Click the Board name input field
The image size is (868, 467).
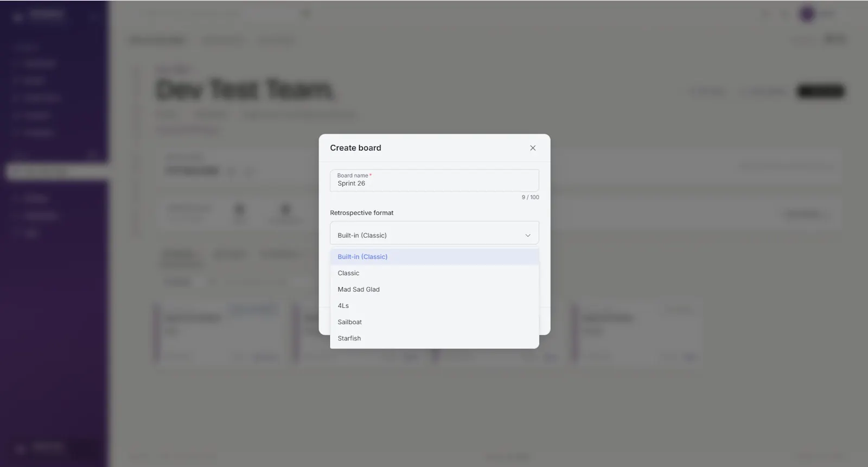[x=434, y=180]
